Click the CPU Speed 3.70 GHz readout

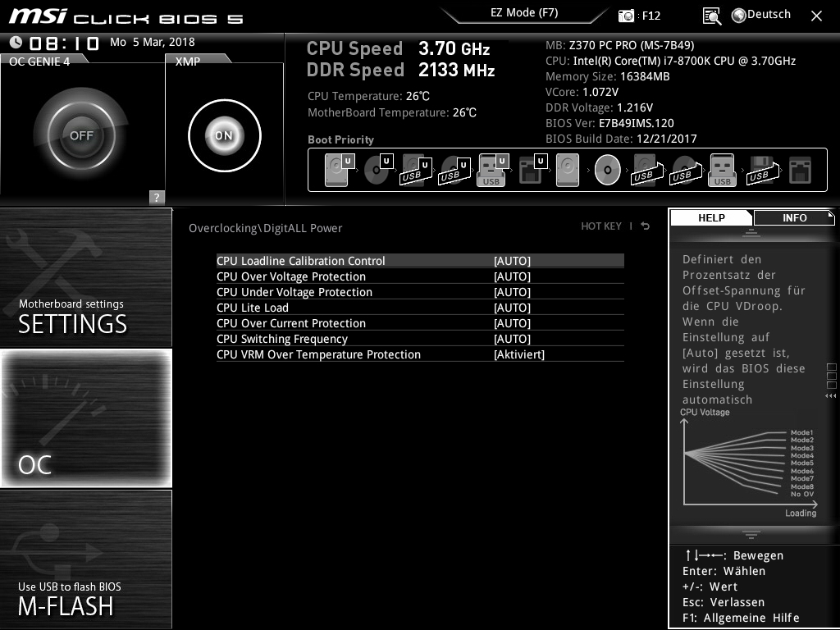pos(398,48)
